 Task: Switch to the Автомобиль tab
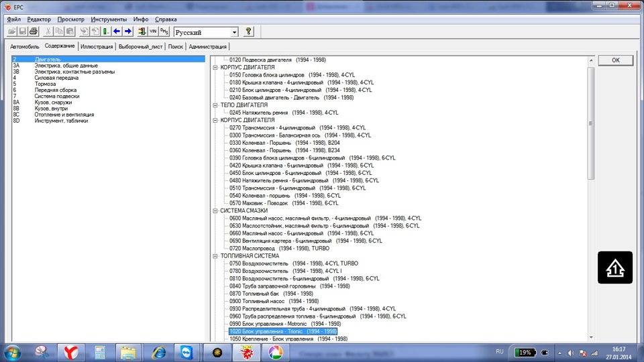click(25, 47)
